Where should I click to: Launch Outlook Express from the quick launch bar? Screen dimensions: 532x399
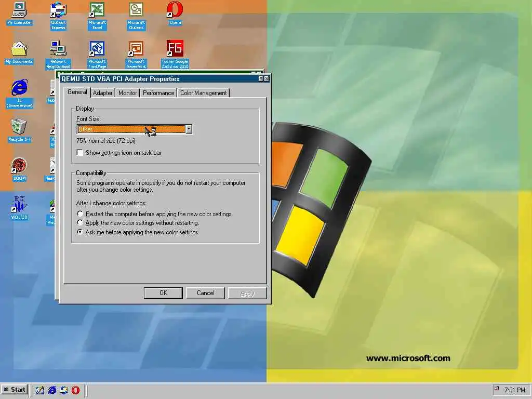tap(64, 390)
